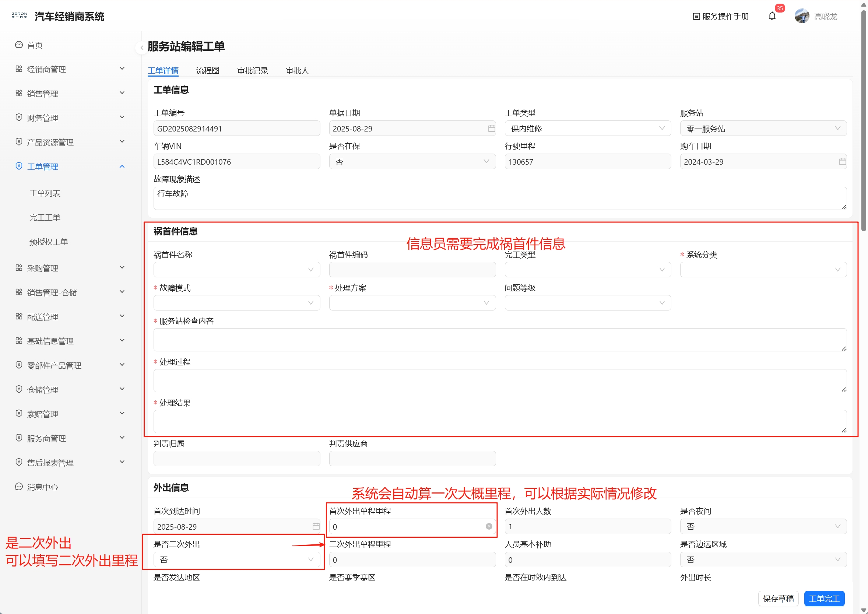
Task: Open the 是否二次外出 dropdown
Action: pos(237,559)
